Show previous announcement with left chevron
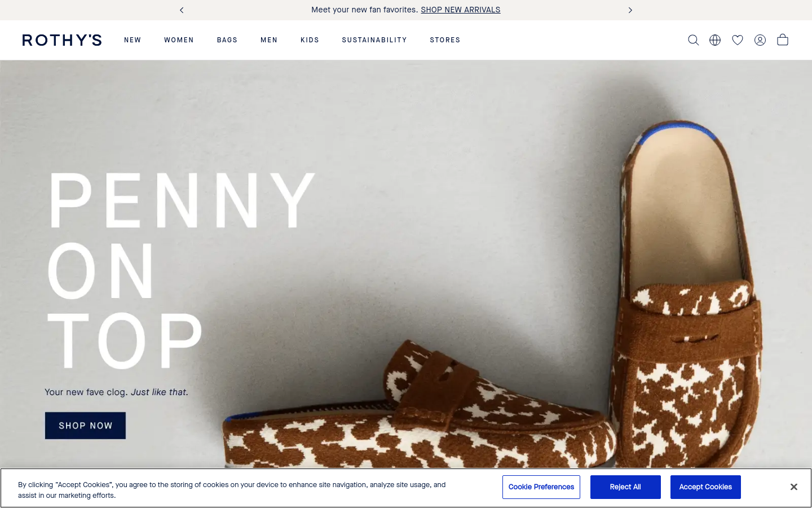The width and height of the screenshot is (812, 508). (x=182, y=10)
